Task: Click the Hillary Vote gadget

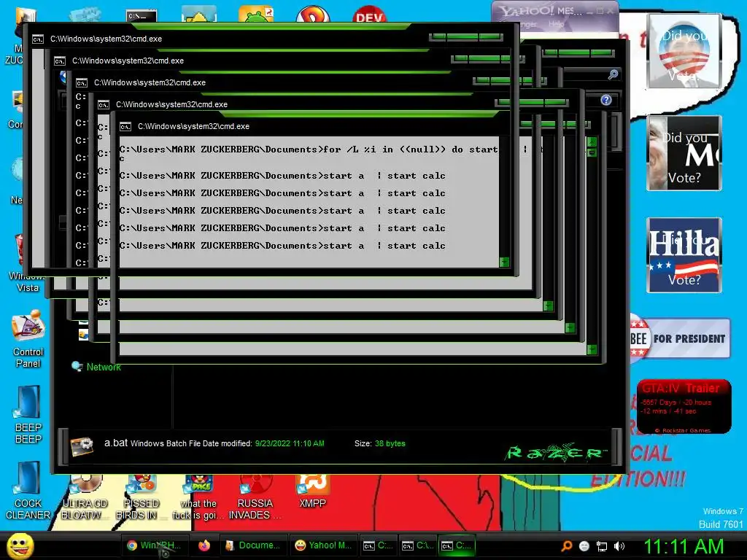Action: 684,255
